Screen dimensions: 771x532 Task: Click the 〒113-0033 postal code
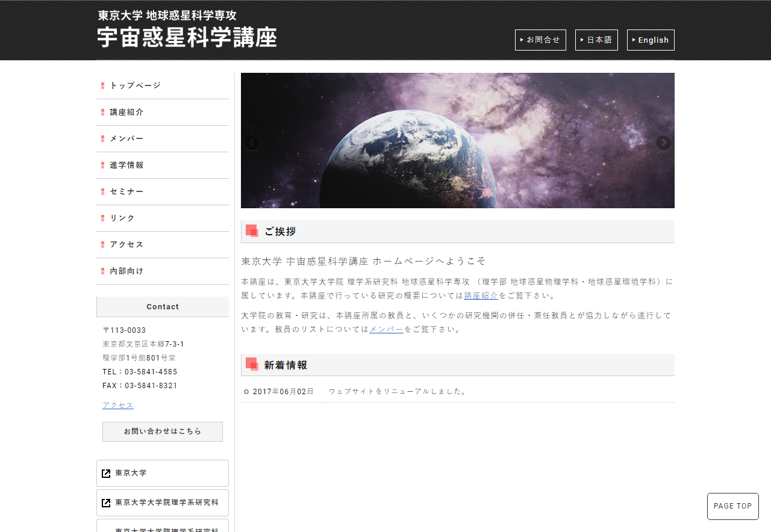(x=124, y=330)
